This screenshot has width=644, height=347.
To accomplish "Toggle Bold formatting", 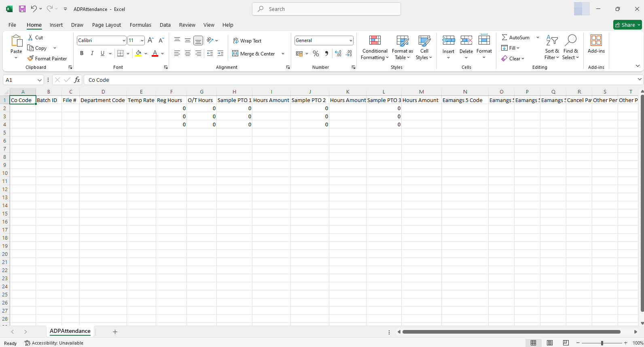I will coord(82,53).
